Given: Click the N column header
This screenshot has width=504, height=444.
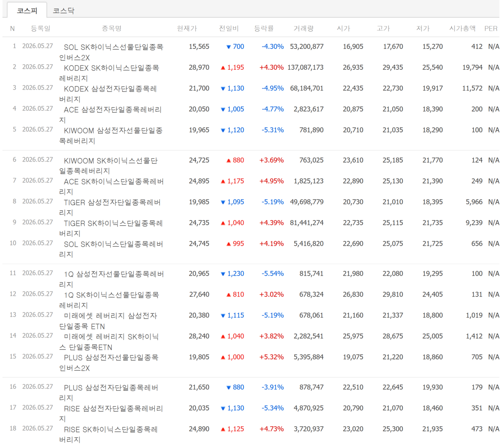Looking at the screenshot, I should tap(12, 28).
